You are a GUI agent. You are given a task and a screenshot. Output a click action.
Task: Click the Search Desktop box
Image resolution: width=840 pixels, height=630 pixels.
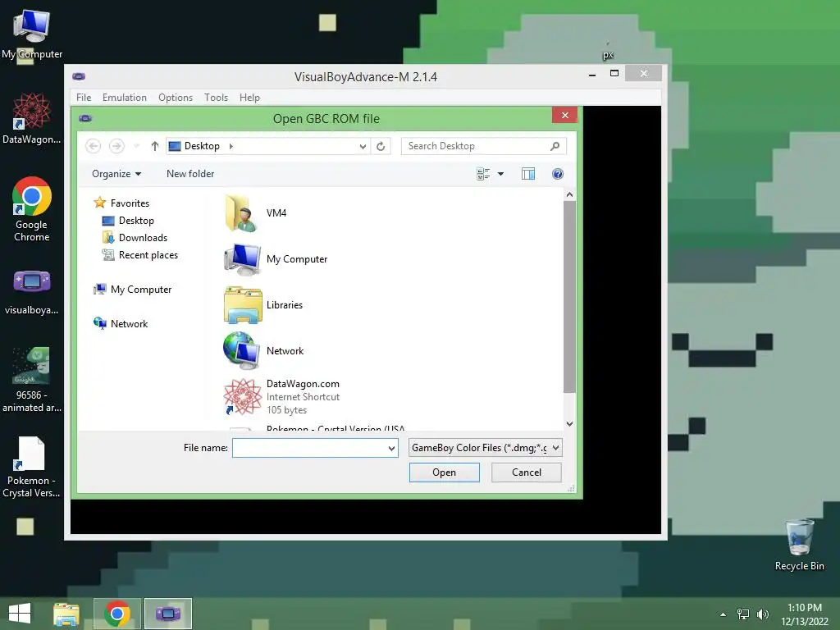click(x=483, y=146)
